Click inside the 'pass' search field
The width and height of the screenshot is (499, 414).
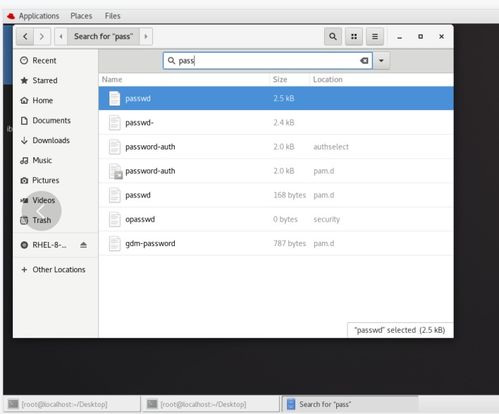pos(268,61)
